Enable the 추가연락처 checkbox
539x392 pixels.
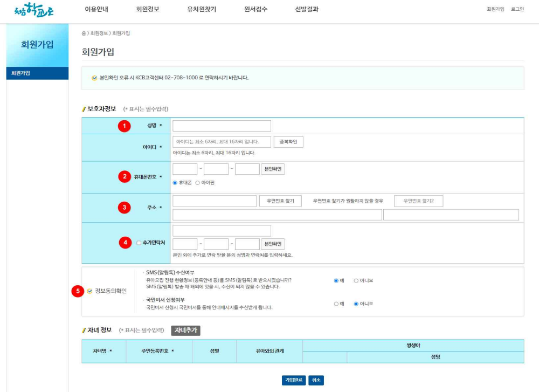[x=139, y=243]
